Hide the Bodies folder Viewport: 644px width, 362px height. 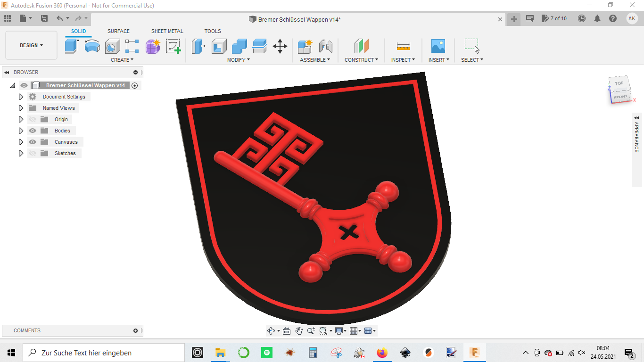pyautogui.click(x=32, y=131)
